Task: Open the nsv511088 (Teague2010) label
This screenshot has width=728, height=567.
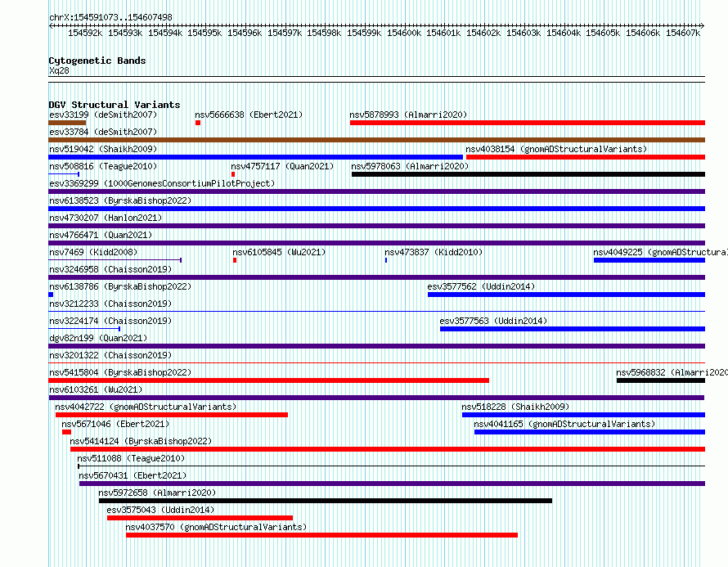Action: (x=131, y=458)
